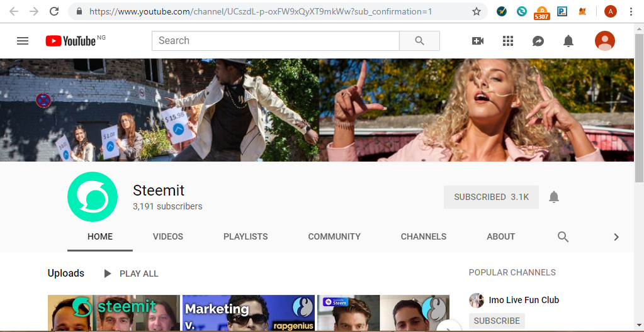Open the ABOUT tab
This screenshot has width=644, height=332.
click(500, 237)
